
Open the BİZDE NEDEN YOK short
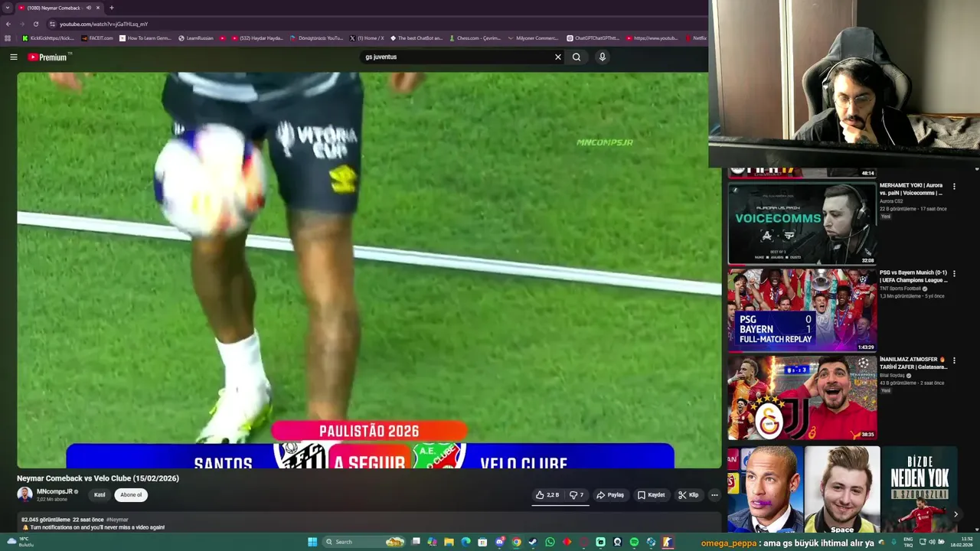[920, 490]
